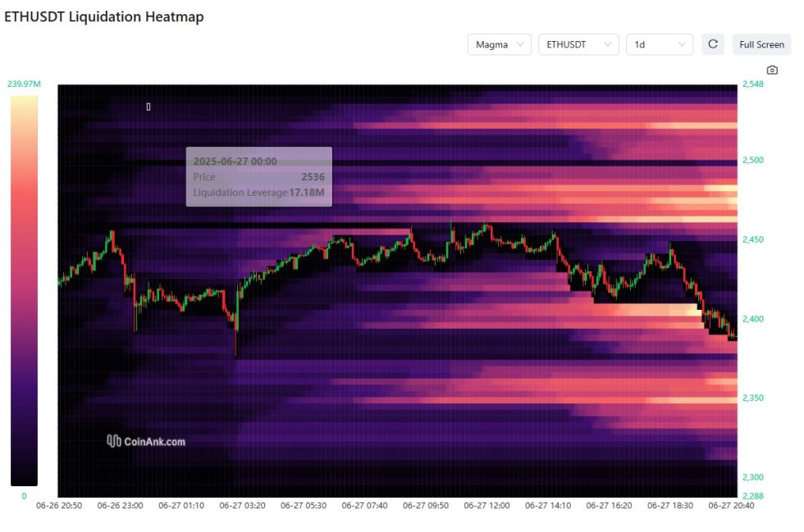Click the top of the color scale bar
This screenshot has height=532, width=804.
pos(24,100)
